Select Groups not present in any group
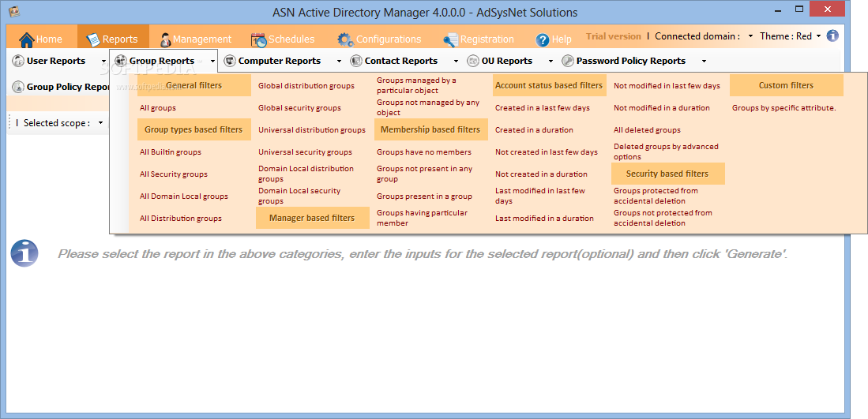The height and width of the screenshot is (419, 868). [x=425, y=174]
